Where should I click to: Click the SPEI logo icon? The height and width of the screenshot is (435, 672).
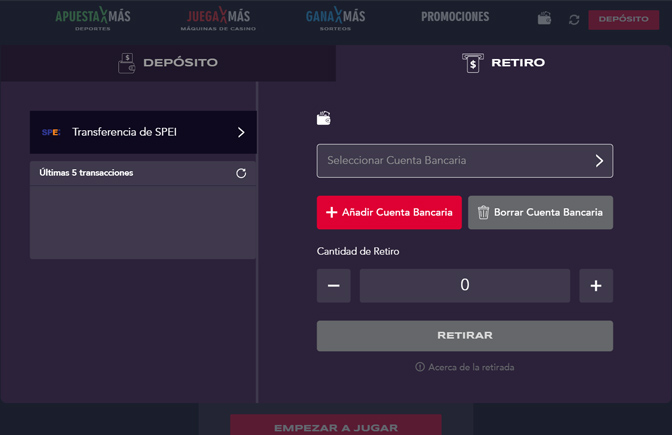(x=51, y=132)
